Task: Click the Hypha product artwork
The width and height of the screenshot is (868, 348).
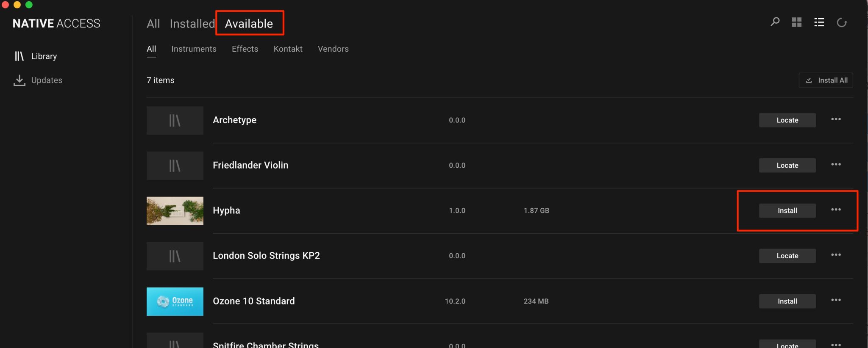Action: pos(175,211)
